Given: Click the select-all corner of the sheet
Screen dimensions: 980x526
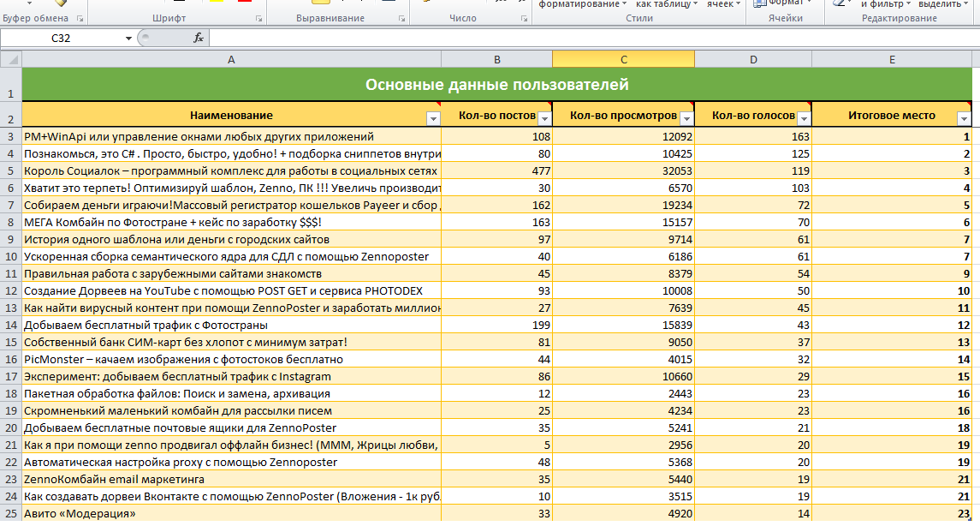Looking at the screenshot, I should 11,59.
